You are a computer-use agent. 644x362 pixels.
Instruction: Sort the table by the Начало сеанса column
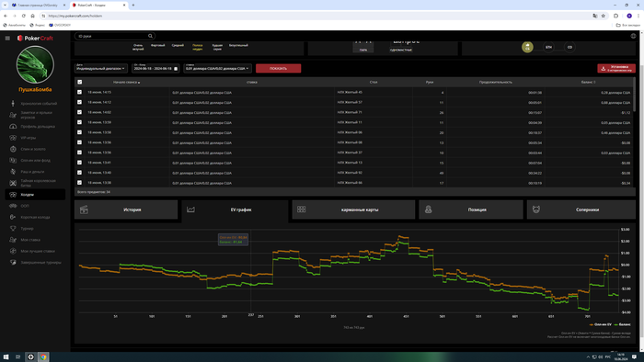click(x=126, y=82)
